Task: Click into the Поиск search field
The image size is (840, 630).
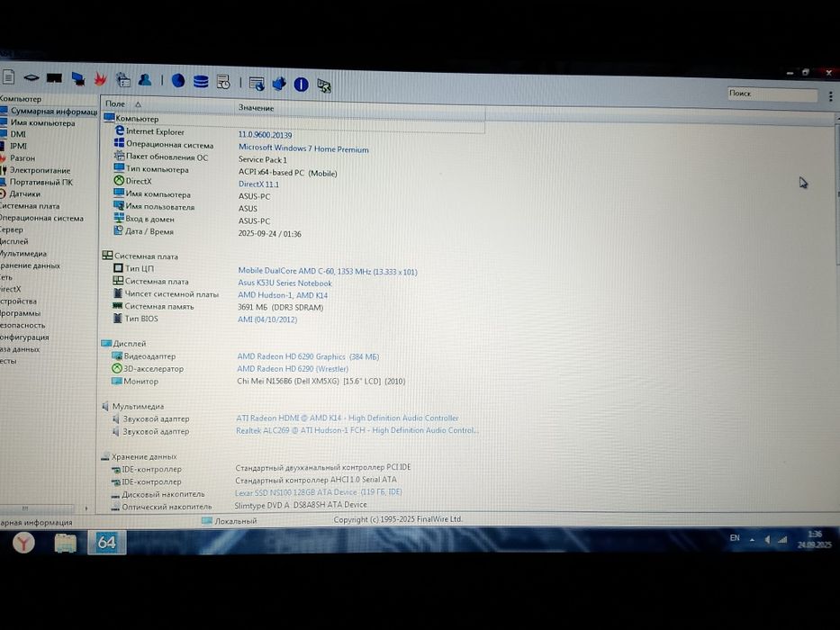Action: coord(772,94)
